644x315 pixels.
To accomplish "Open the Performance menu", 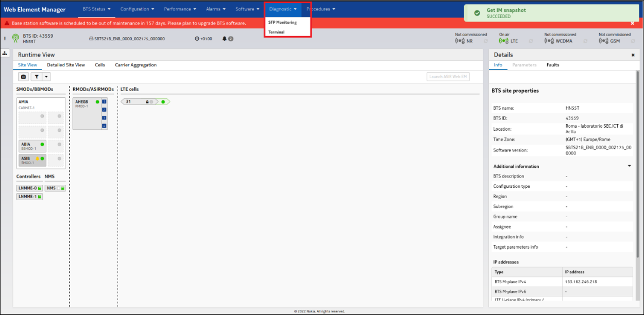I will [x=180, y=9].
